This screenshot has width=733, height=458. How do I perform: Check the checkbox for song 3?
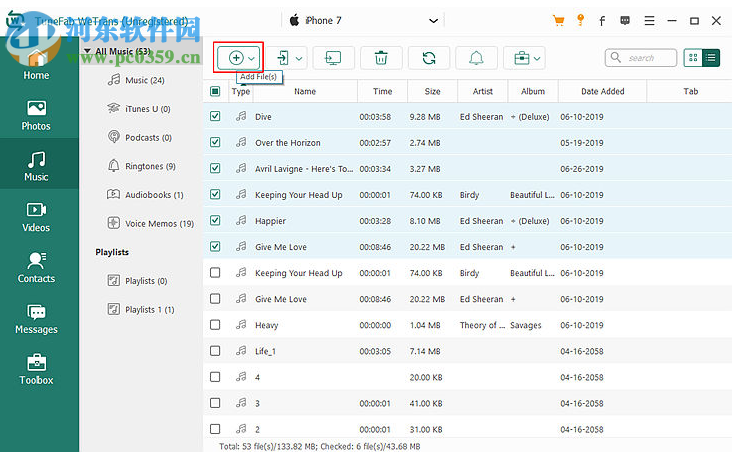pyautogui.click(x=215, y=403)
